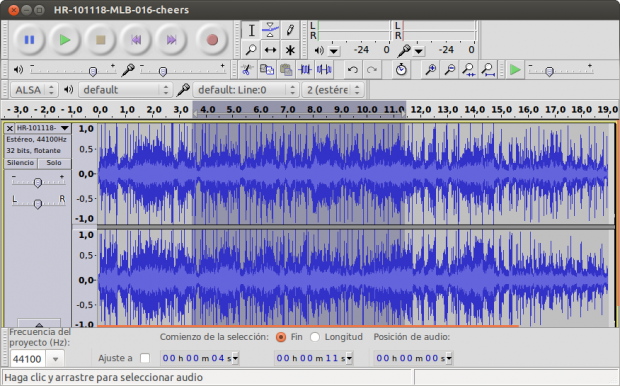Stop playback with the Stop button

tap(100, 40)
